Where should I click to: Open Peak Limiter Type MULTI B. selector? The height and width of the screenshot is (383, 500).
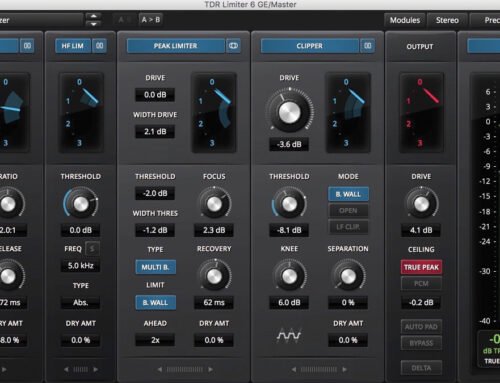156,267
